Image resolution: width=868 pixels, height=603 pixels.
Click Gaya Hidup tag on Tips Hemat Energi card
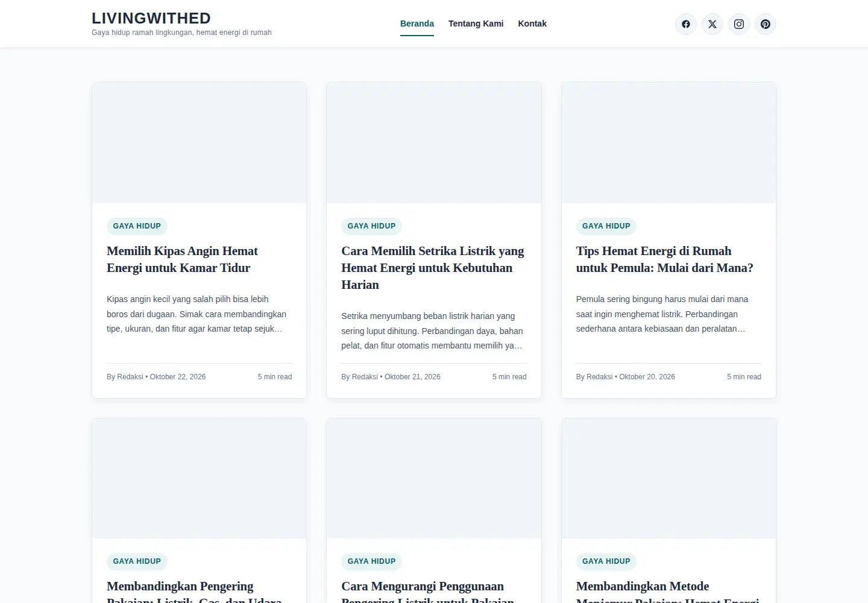(606, 226)
